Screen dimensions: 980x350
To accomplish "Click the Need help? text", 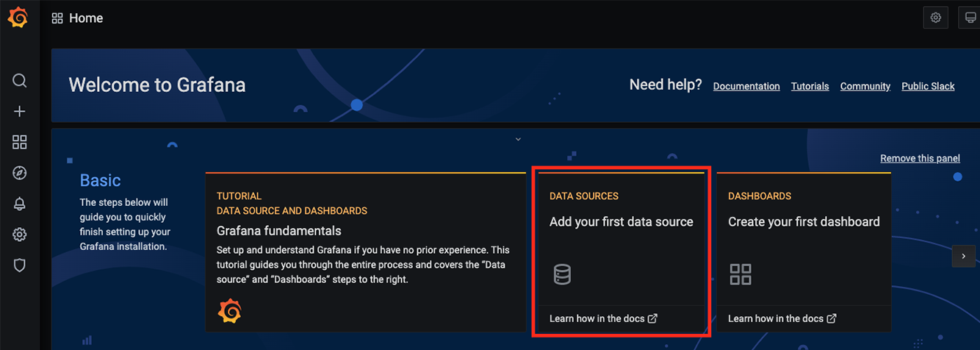I will [x=666, y=85].
